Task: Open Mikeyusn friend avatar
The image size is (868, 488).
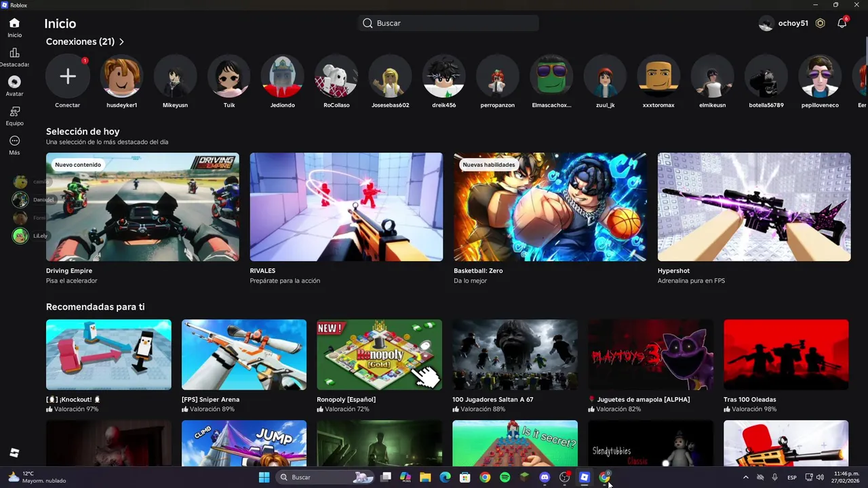Action: point(175,77)
